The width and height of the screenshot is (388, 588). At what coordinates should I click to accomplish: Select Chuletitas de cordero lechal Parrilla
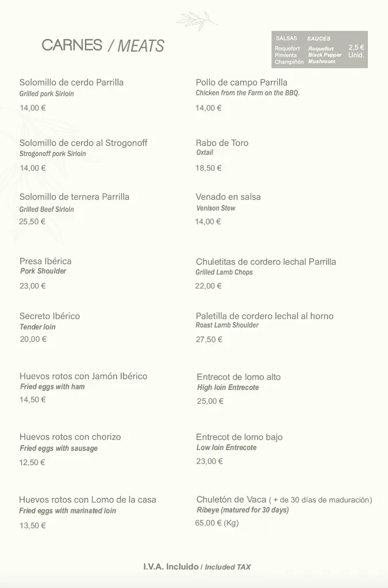click(x=266, y=262)
